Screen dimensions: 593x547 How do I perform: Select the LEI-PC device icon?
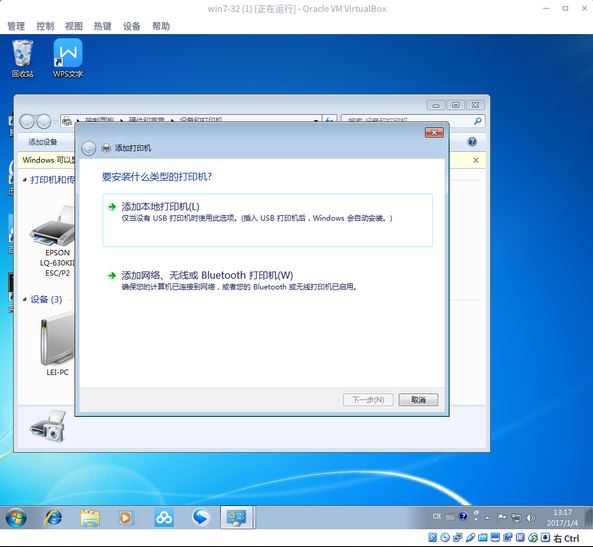pos(57,340)
